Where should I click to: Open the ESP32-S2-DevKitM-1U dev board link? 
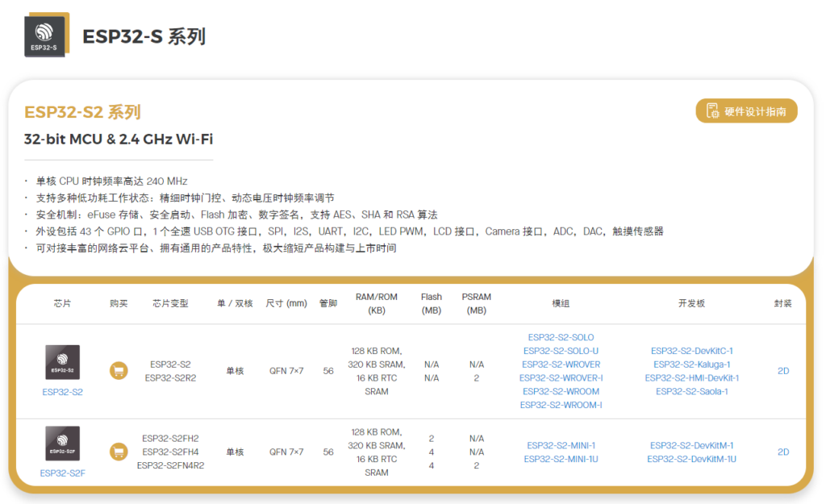691,459
